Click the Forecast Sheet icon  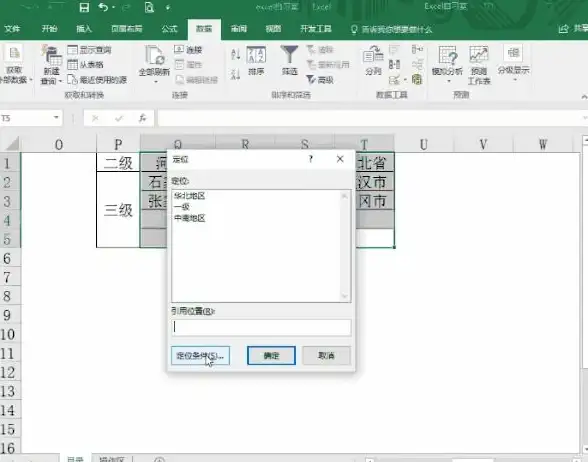479,55
